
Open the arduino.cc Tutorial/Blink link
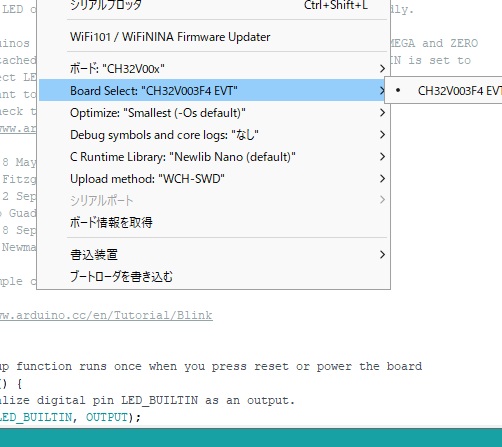(x=106, y=315)
